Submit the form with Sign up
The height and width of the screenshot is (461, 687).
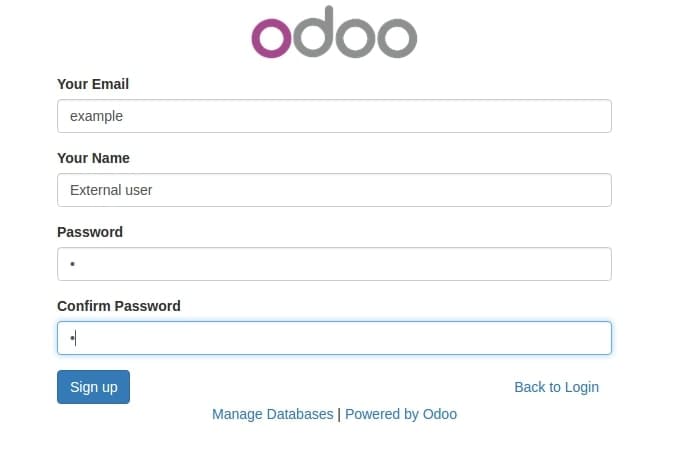tap(93, 387)
